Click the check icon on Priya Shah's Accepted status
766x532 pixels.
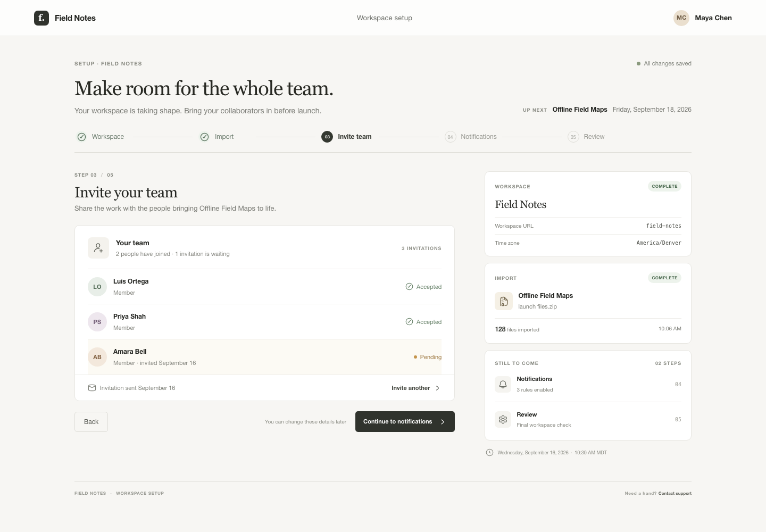point(409,322)
